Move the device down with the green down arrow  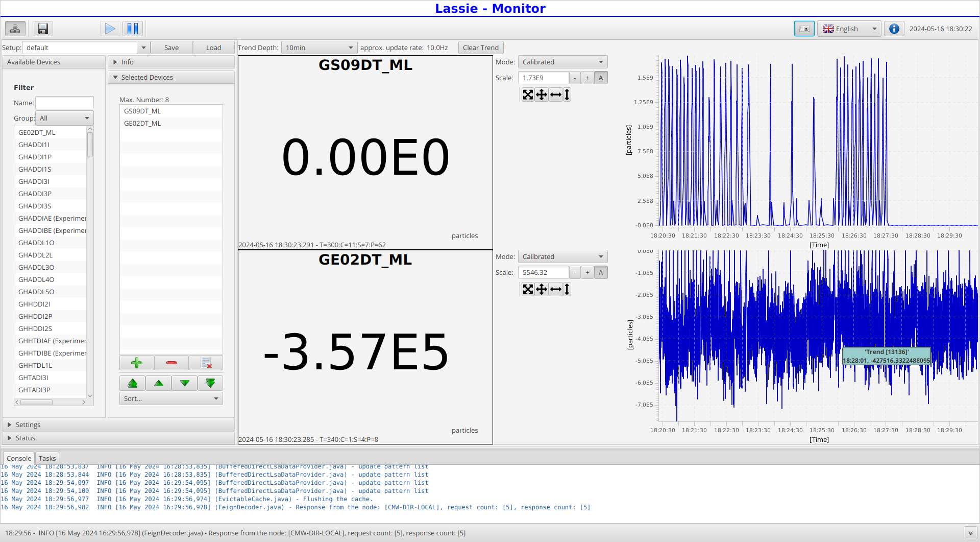point(184,383)
